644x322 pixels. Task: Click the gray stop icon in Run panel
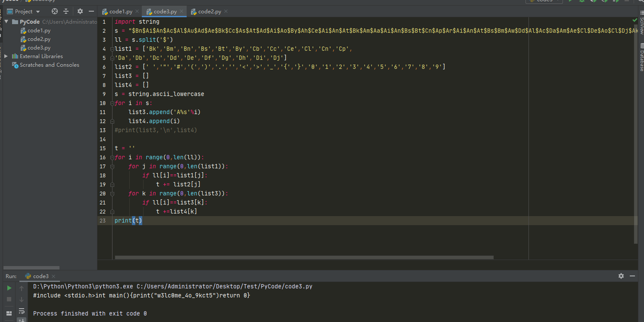pyautogui.click(x=9, y=300)
